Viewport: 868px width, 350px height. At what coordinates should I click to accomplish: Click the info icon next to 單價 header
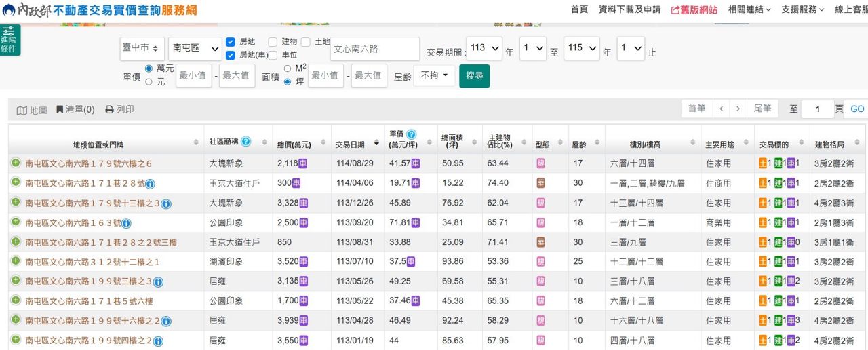tap(411, 134)
